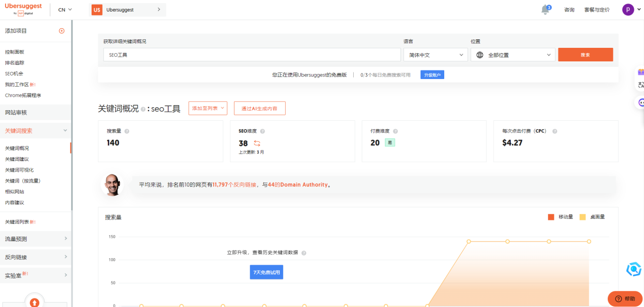Click the orange US project badge

tap(97, 10)
